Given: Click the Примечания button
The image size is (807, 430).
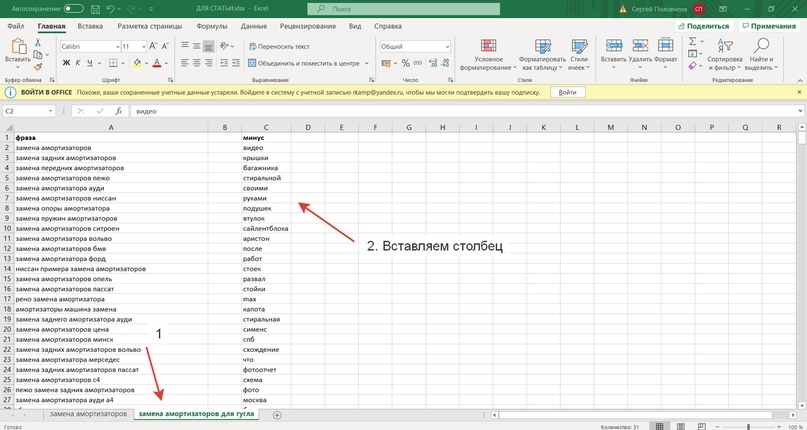Looking at the screenshot, I should point(769,26).
